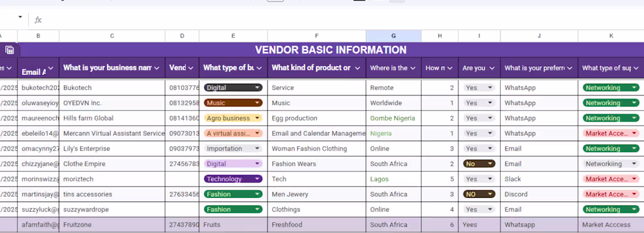Select the Woman Fashion Clothing cell
The width and height of the screenshot is (644, 233).
pos(317,149)
